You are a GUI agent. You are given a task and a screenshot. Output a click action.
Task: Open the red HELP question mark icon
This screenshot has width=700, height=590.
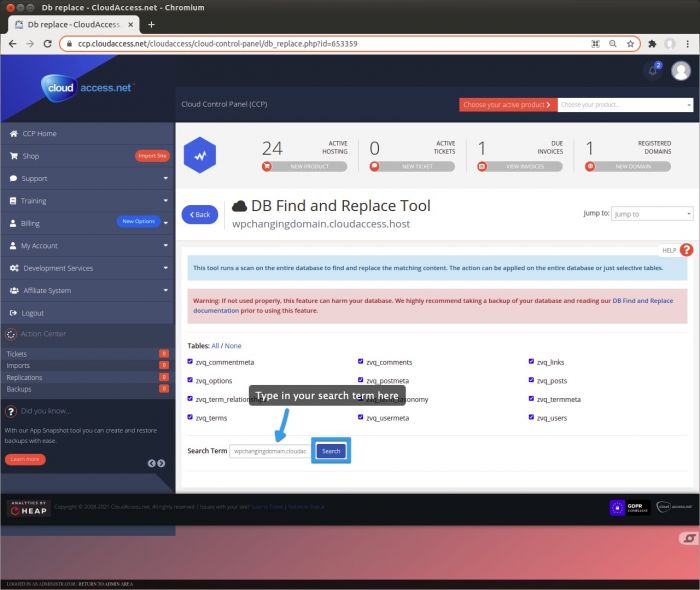[686, 250]
